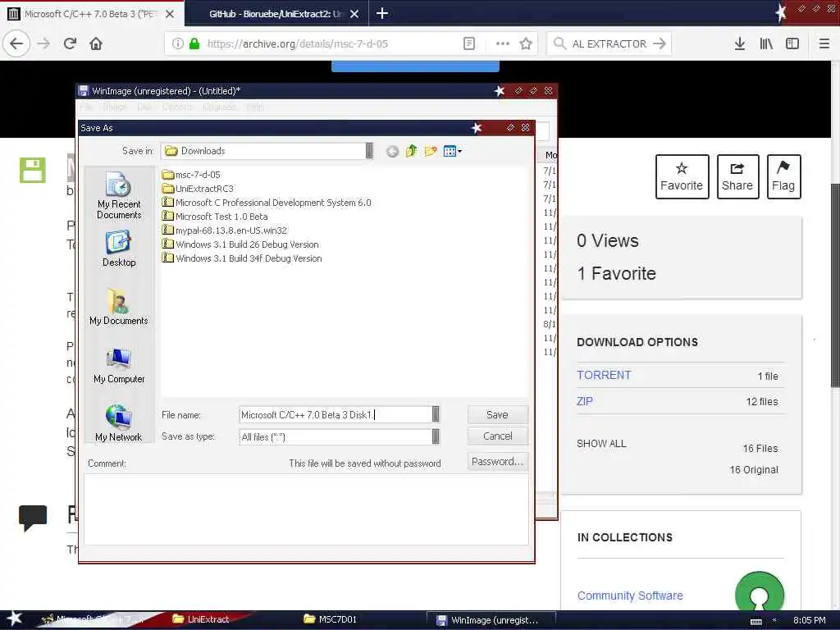Create a new folder in Save As dialog

pos(430,151)
